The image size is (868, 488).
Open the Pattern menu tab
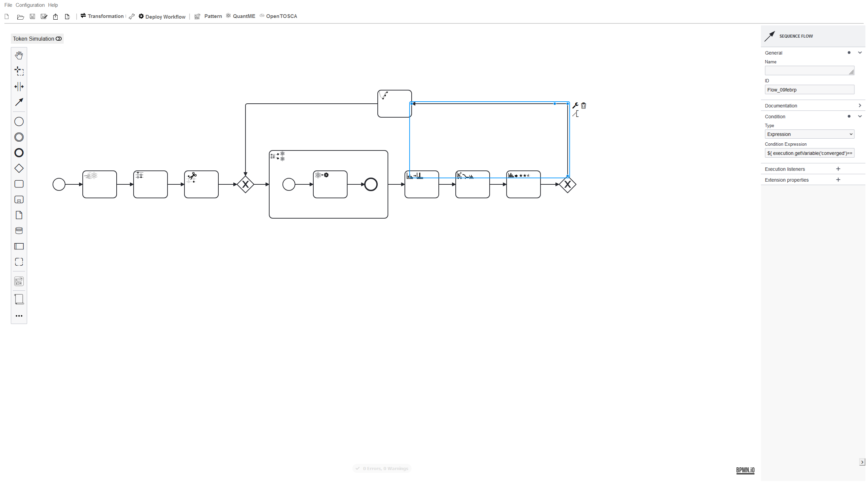point(213,16)
